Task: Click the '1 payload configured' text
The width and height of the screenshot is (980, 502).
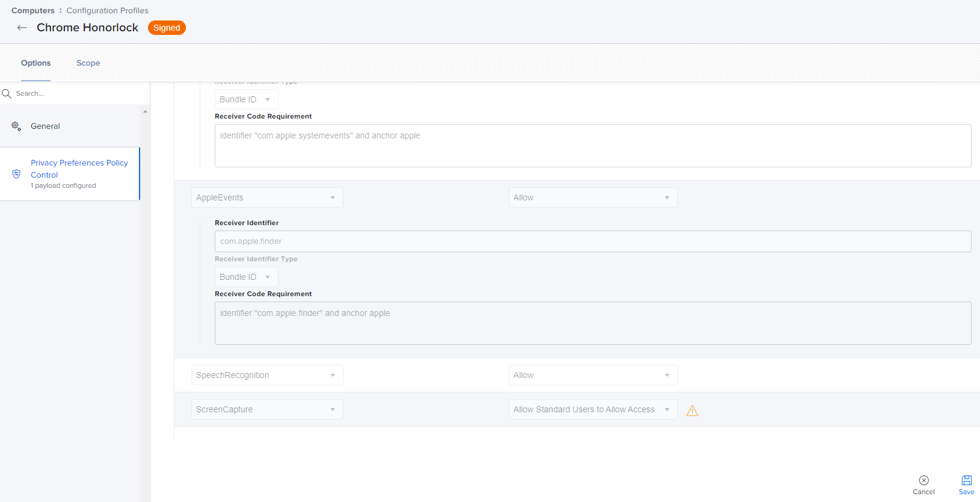Action: 63,185
